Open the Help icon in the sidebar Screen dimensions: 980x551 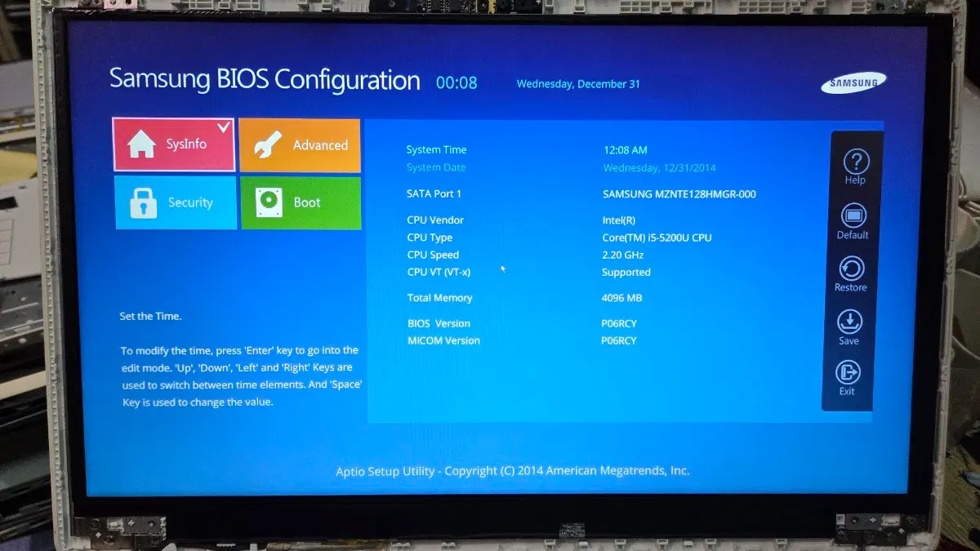click(856, 162)
